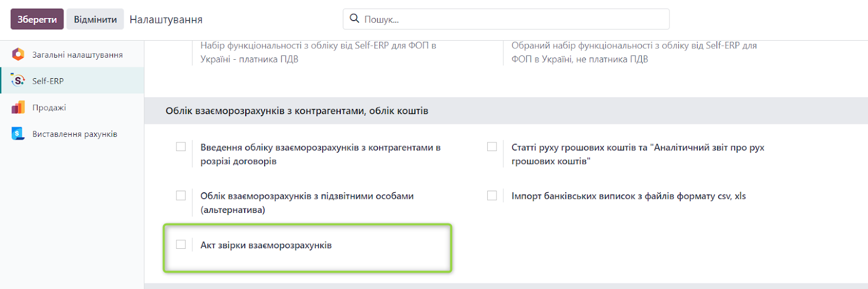Switch to the Продажі text label

tap(49, 108)
